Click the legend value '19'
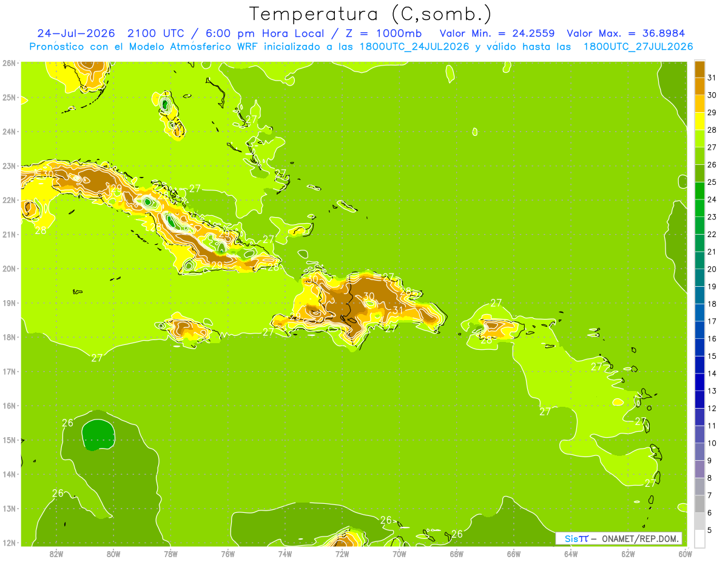This screenshot has width=728, height=562. tap(712, 287)
